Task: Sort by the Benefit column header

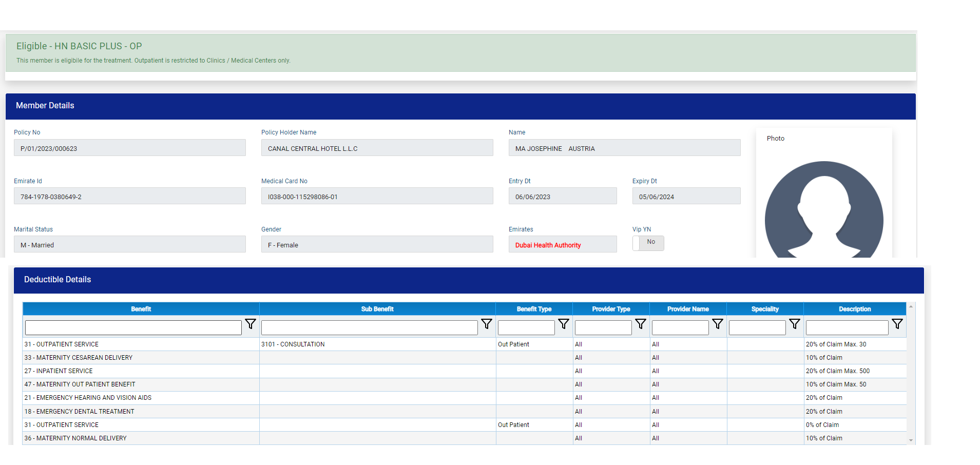Action: click(141, 309)
